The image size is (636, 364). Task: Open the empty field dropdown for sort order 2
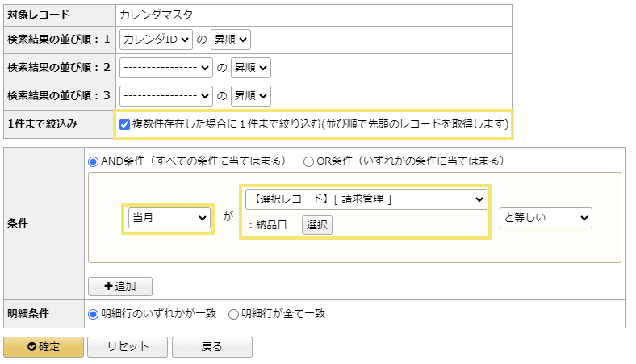[x=166, y=69]
